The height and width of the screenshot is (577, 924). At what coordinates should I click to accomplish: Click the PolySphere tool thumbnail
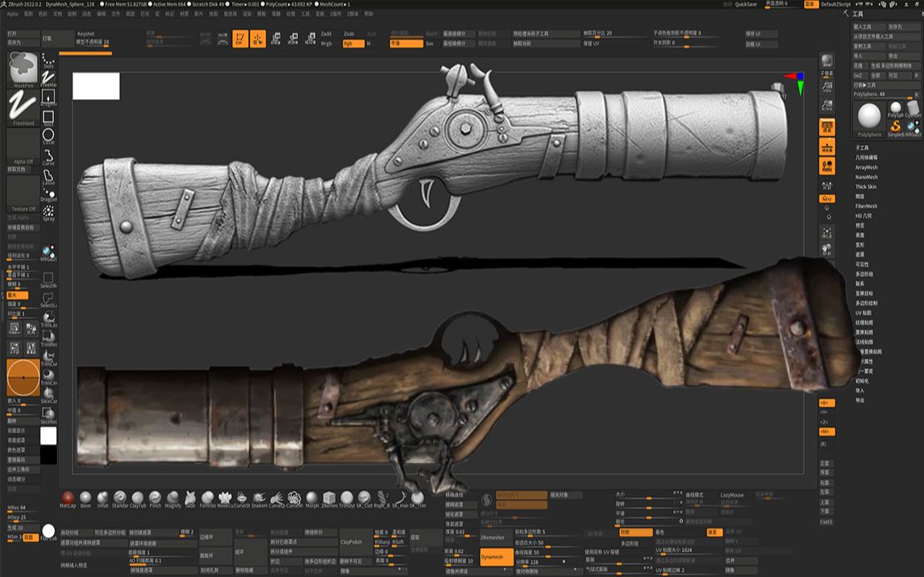tap(868, 117)
